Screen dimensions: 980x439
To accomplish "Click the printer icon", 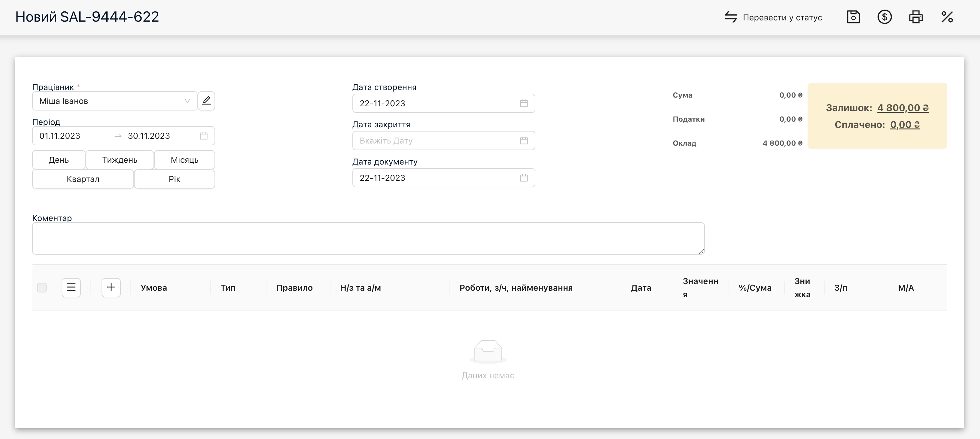I will pyautogui.click(x=916, y=17).
